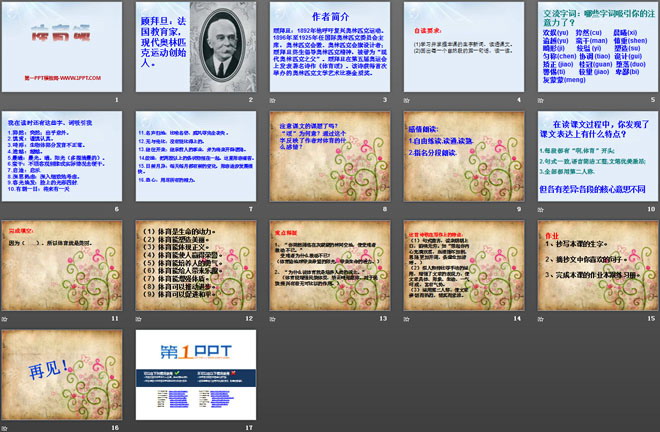Select slide 4 with 自读要求 heading
The image size is (660, 432).
click(x=464, y=47)
